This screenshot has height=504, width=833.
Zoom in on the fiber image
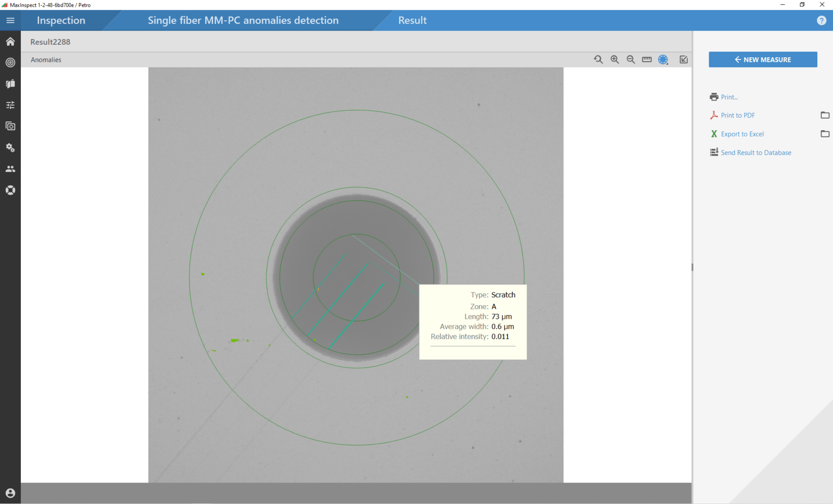click(x=615, y=59)
